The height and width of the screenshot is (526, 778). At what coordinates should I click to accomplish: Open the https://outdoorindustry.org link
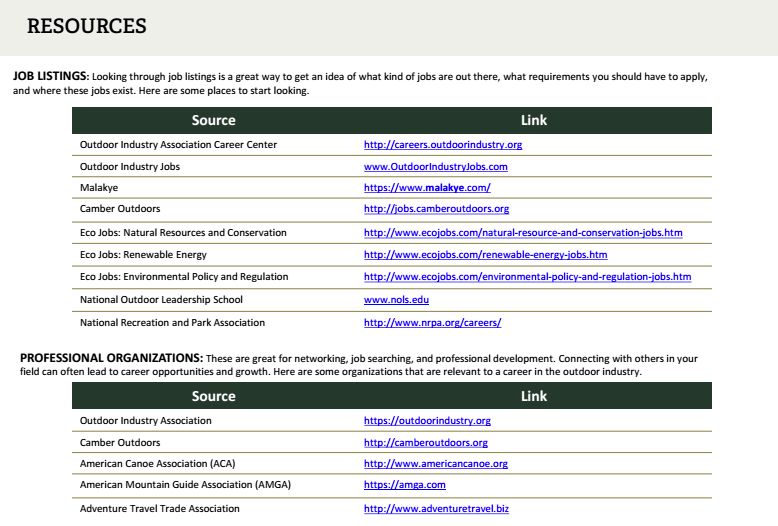427,421
